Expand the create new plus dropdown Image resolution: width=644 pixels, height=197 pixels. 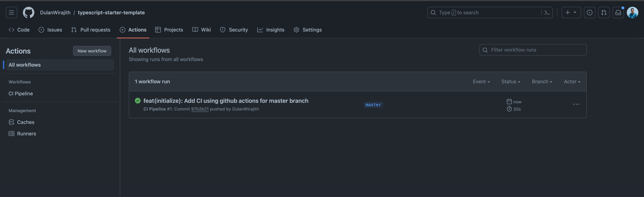[x=571, y=13]
